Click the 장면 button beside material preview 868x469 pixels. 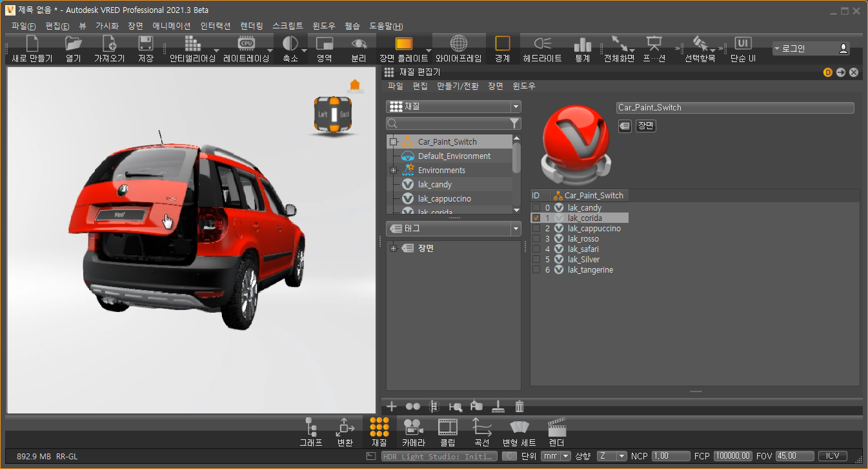coord(645,126)
